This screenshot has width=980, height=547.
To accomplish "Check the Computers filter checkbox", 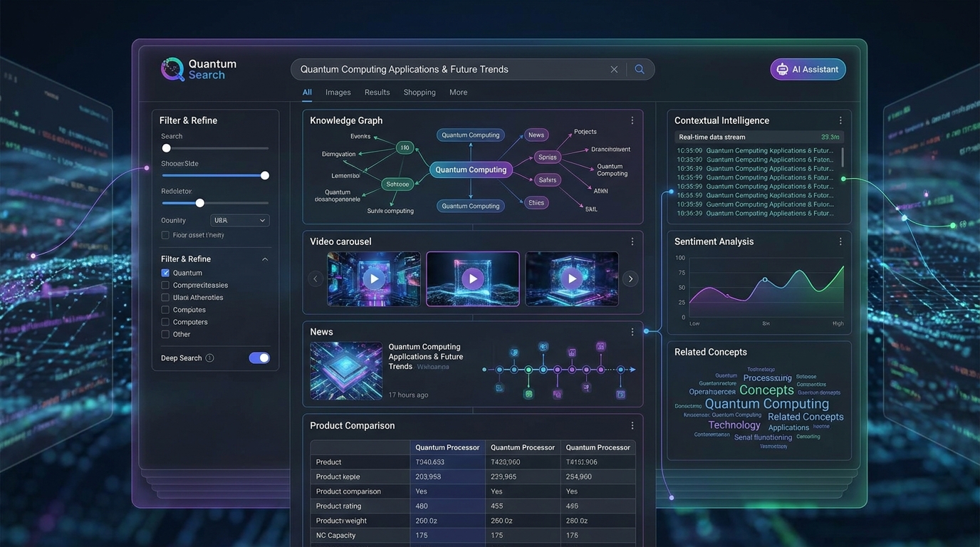I will click(x=165, y=322).
